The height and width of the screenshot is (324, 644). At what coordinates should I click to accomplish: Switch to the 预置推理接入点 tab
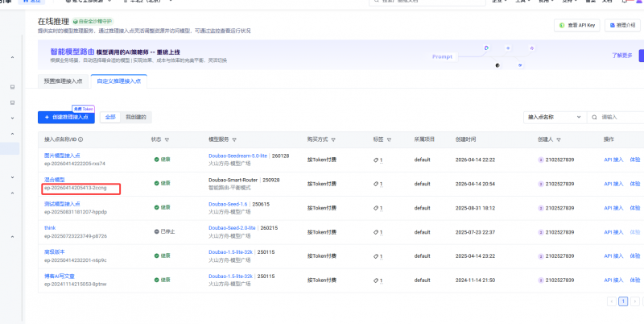coord(64,81)
